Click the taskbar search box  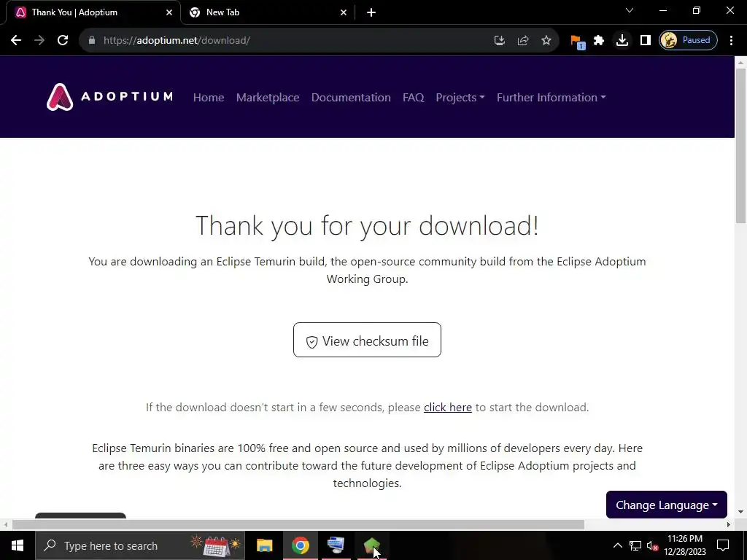point(140,545)
